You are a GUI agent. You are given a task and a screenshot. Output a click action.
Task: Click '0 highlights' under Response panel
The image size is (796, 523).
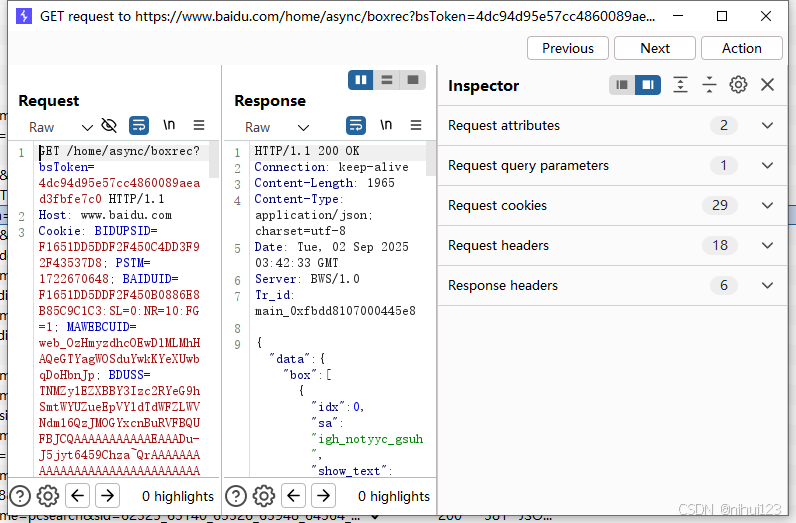393,496
